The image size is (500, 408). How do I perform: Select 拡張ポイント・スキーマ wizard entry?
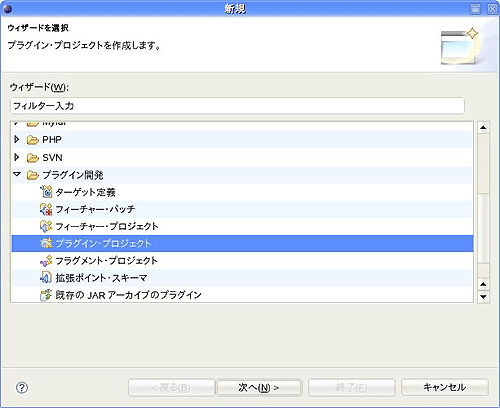pos(101,278)
